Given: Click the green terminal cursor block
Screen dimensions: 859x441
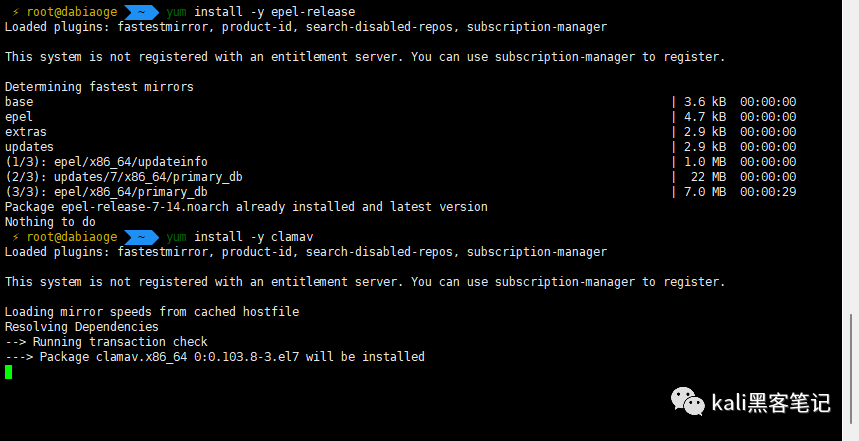Looking at the screenshot, I should pos(8,372).
